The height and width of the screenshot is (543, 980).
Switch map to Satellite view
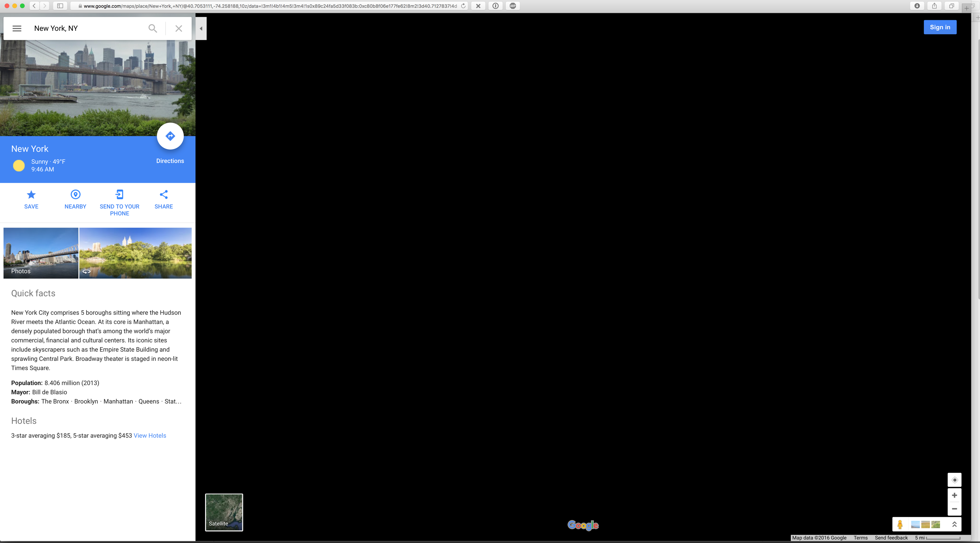click(x=224, y=512)
